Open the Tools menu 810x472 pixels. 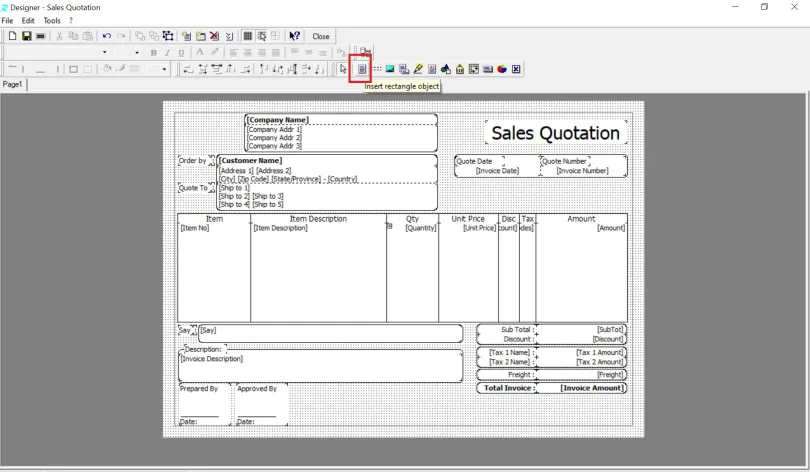[x=52, y=20]
